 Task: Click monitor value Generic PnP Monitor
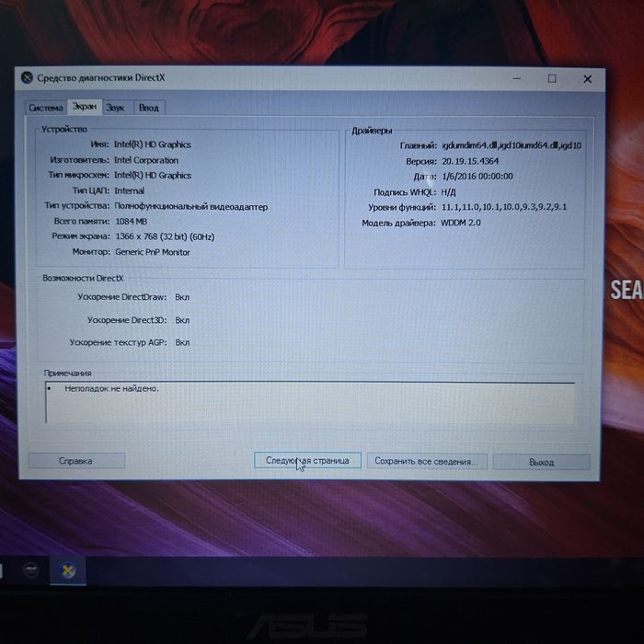point(153,252)
